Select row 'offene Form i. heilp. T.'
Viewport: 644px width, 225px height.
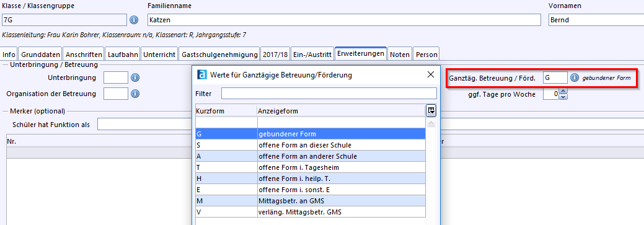click(311, 178)
